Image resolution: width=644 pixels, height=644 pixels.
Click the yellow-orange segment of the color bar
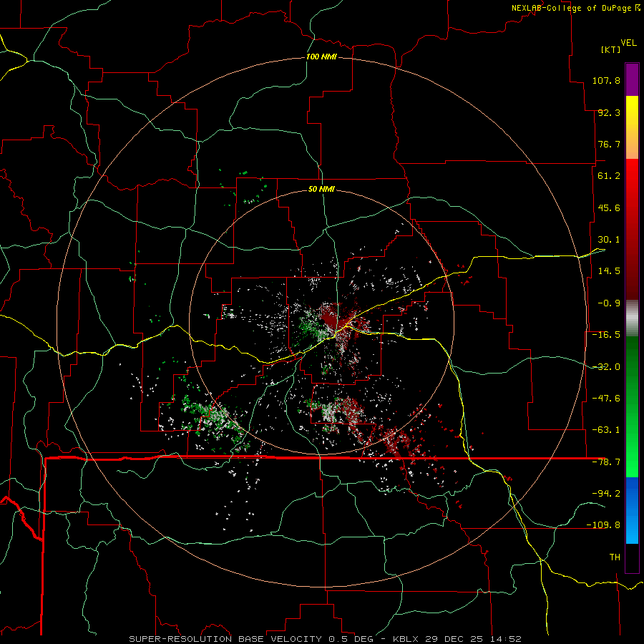[x=632, y=127]
